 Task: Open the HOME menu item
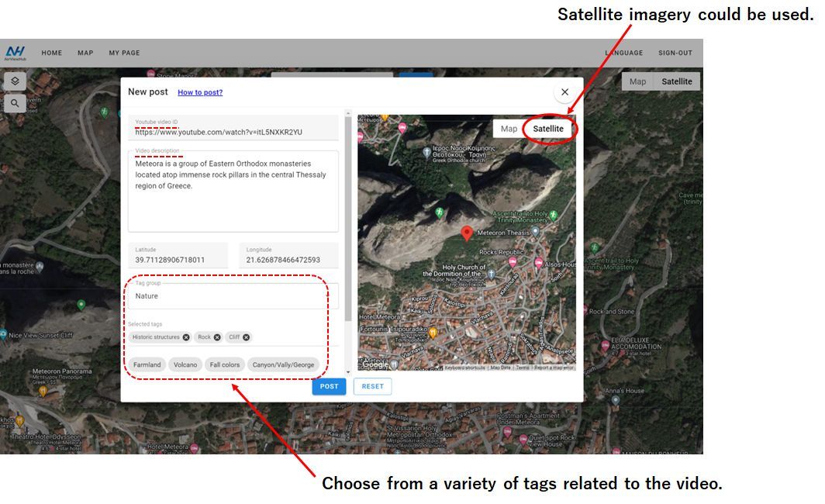point(51,54)
